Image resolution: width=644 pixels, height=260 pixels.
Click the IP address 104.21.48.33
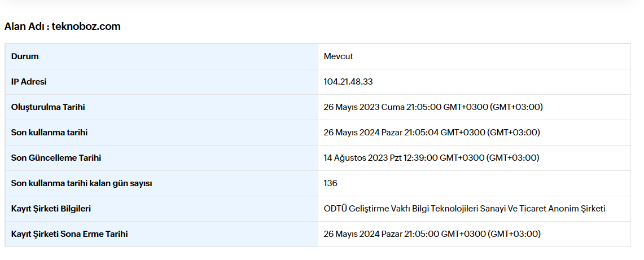[348, 82]
